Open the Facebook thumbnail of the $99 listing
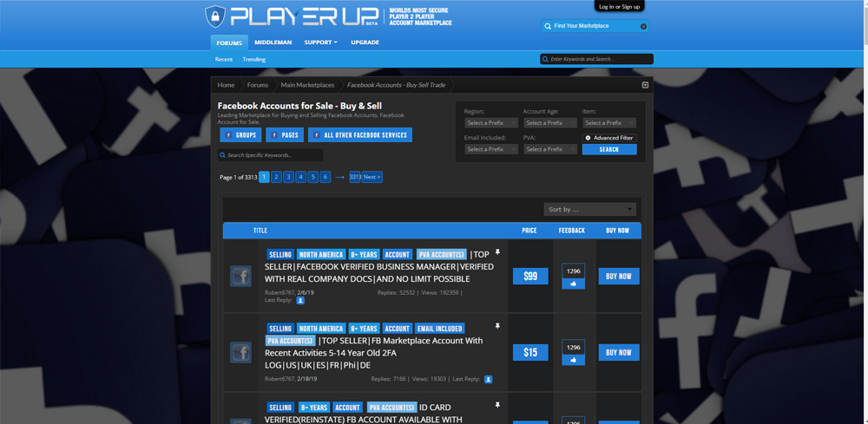 240,276
